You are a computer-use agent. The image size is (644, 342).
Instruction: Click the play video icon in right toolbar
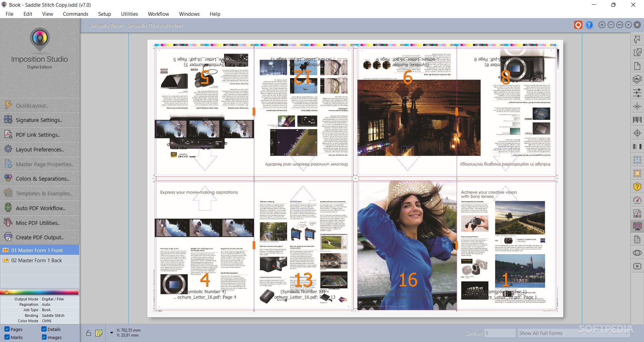point(637,266)
